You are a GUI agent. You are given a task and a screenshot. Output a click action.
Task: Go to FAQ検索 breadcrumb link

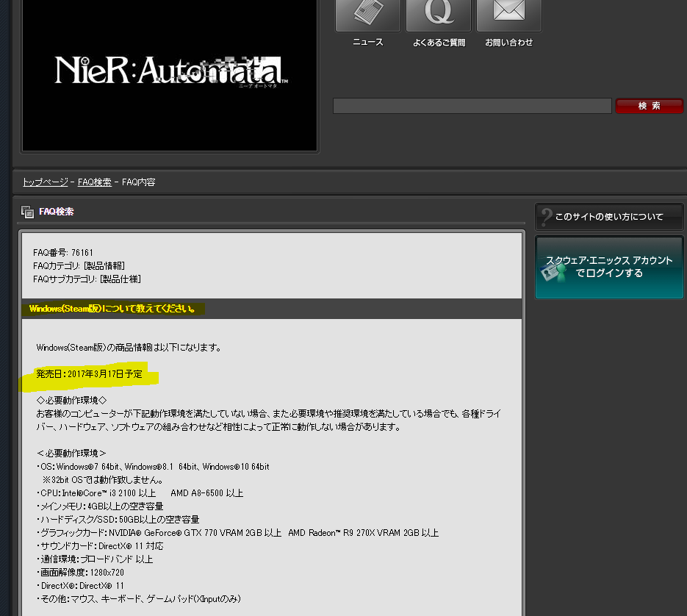(95, 182)
